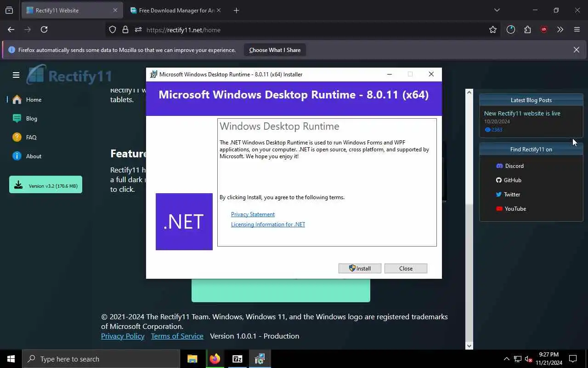Open the Twitter link

point(508,194)
